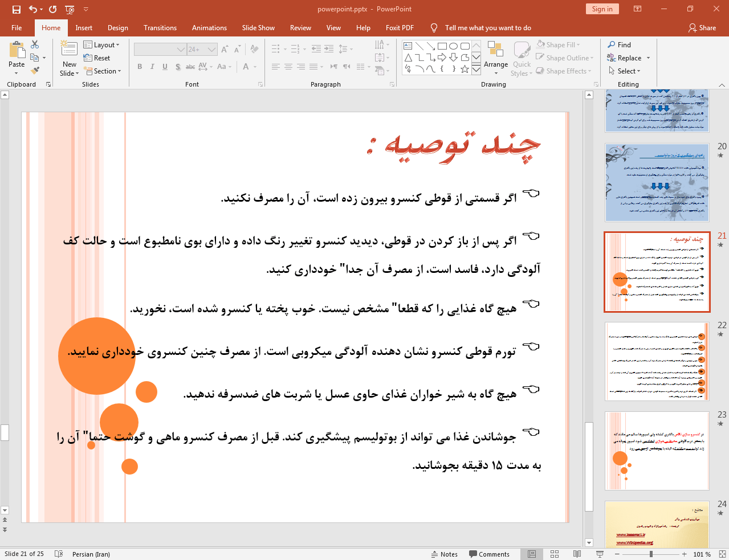The image size is (729, 560).
Task: Open the Select dropdown
Action: pos(625,71)
